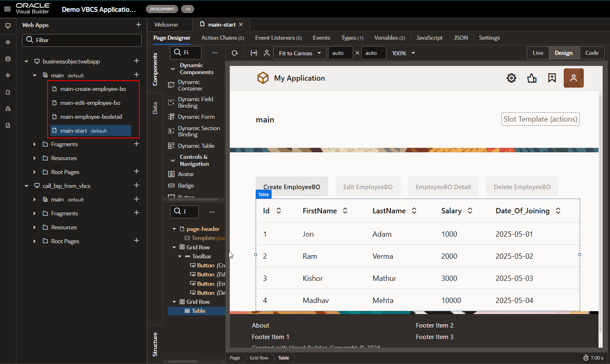
Task: Open the hamburger menu at top left
Action: pos(7,9)
